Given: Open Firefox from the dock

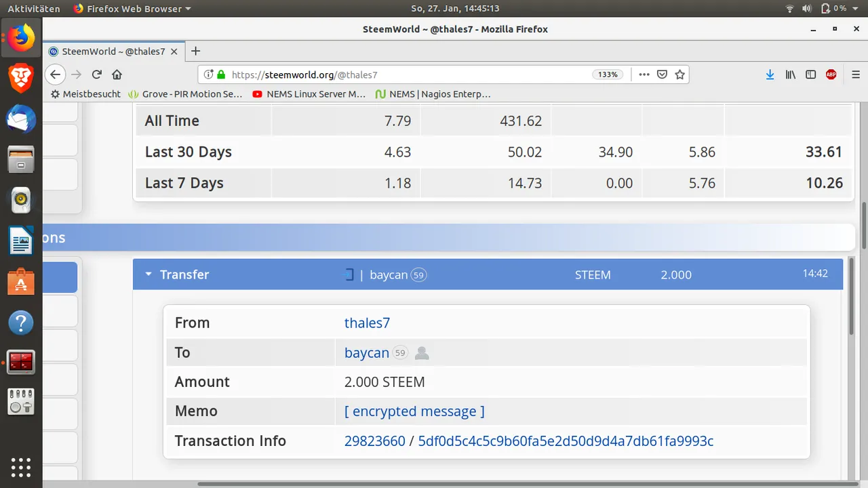Looking at the screenshot, I should [x=21, y=37].
